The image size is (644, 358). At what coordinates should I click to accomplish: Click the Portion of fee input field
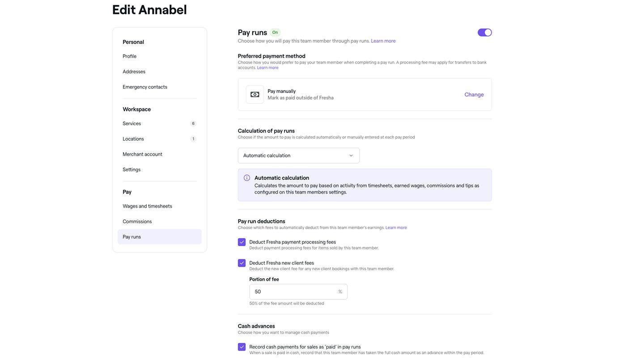coord(298,292)
